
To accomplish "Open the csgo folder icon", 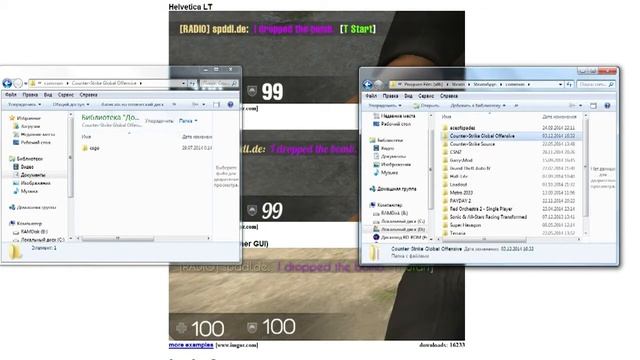I will coord(84,148).
